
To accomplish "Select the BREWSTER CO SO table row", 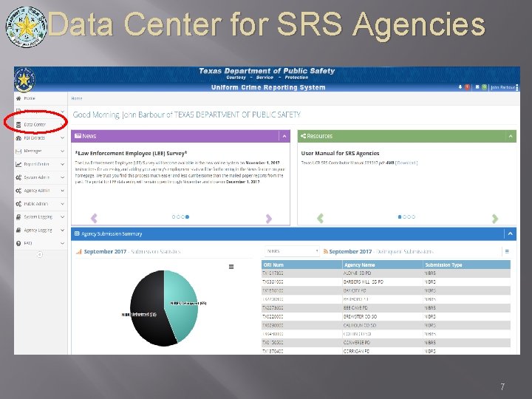I will coord(386,317).
